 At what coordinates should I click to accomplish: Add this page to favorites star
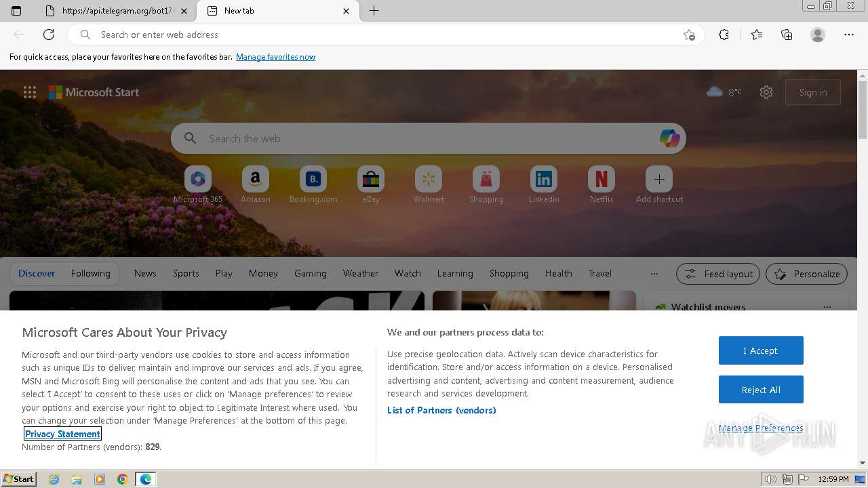tap(689, 35)
